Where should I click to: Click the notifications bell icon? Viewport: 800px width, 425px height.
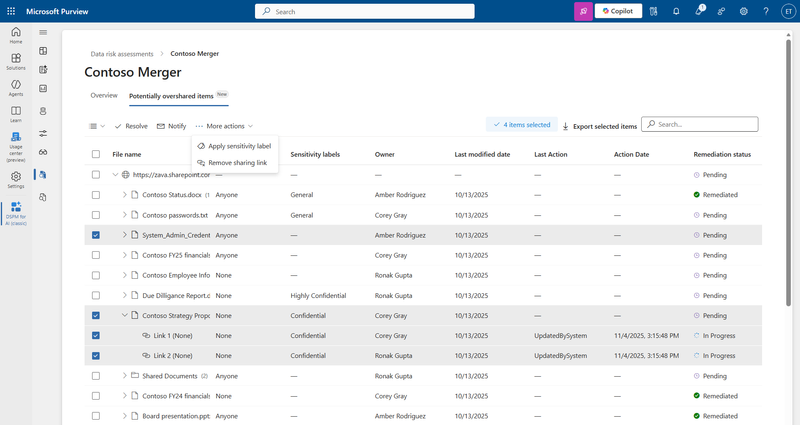coord(676,11)
